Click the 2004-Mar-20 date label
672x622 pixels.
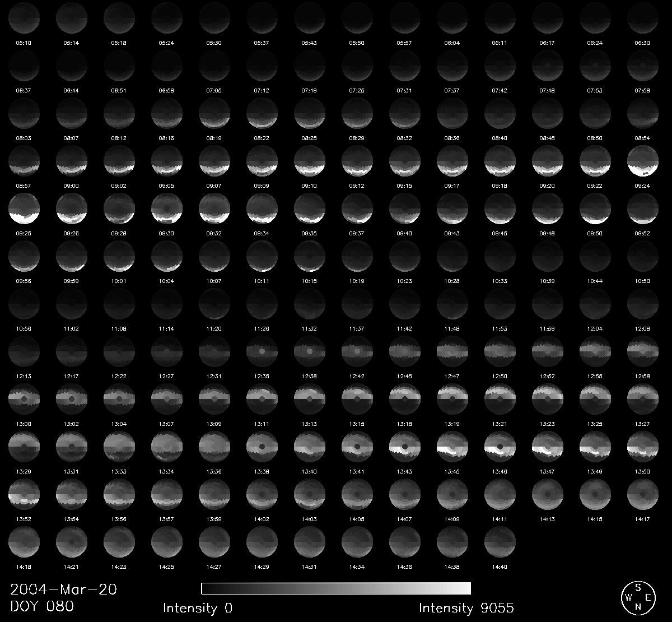(64, 589)
